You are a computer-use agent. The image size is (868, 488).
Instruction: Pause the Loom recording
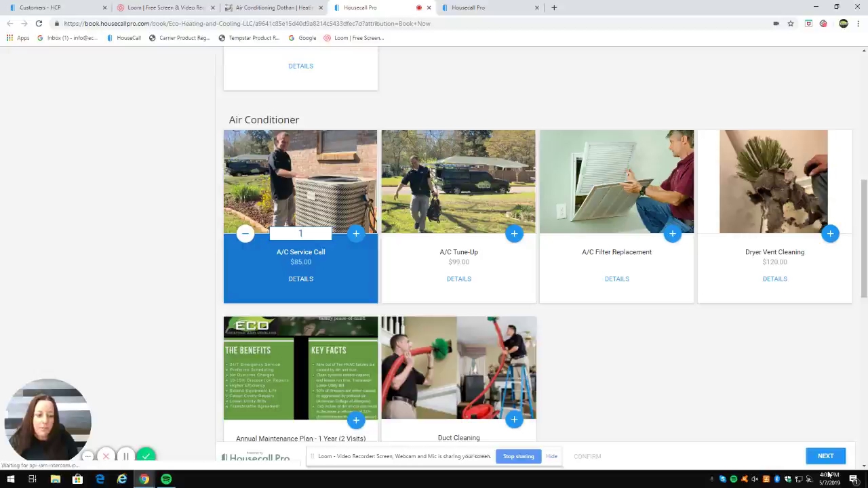click(126, 456)
